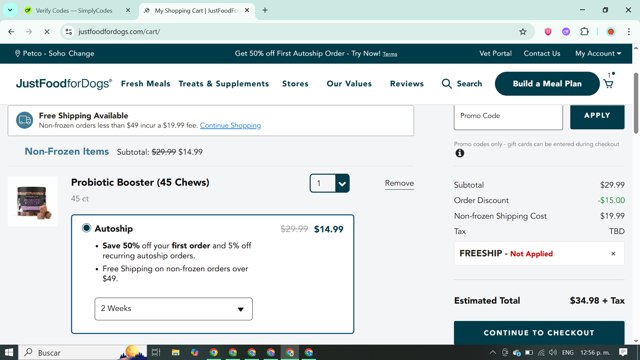
Task: Open a new browser tab
Action: pos(265,10)
